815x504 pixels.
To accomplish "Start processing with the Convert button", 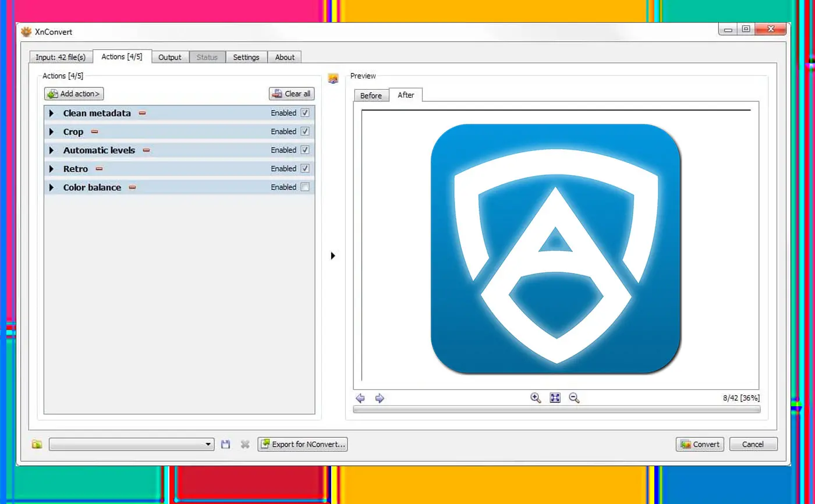I will coord(699,444).
